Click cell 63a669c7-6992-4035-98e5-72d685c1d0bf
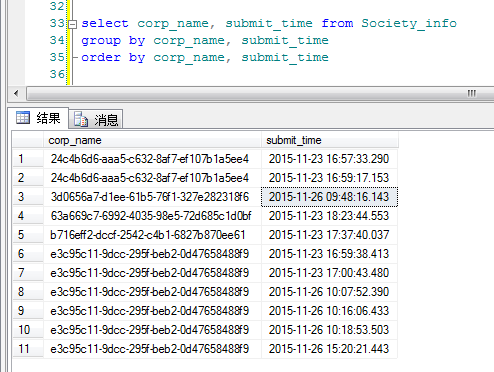The height and width of the screenshot is (372, 494). [x=152, y=216]
